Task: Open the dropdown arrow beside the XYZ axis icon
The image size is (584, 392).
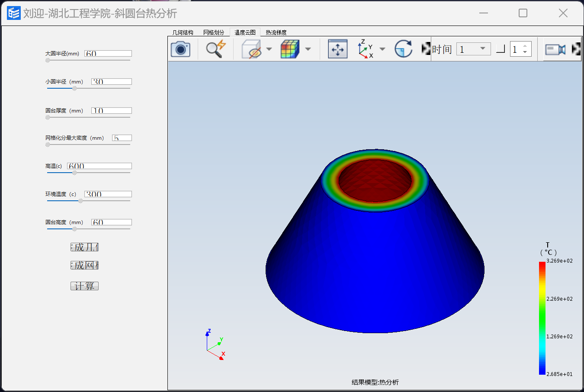Action: [x=382, y=49]
